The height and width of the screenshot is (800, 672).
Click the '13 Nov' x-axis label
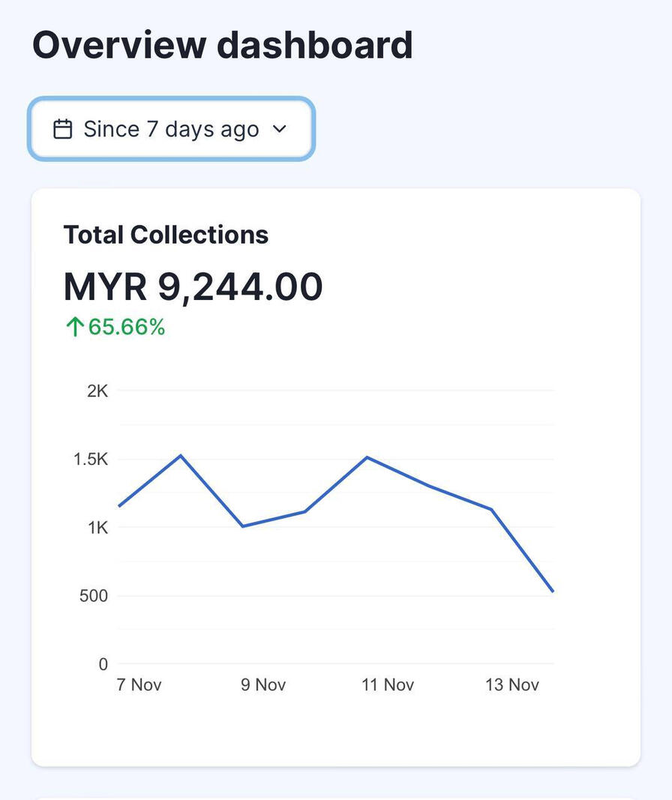coord(512,685)
